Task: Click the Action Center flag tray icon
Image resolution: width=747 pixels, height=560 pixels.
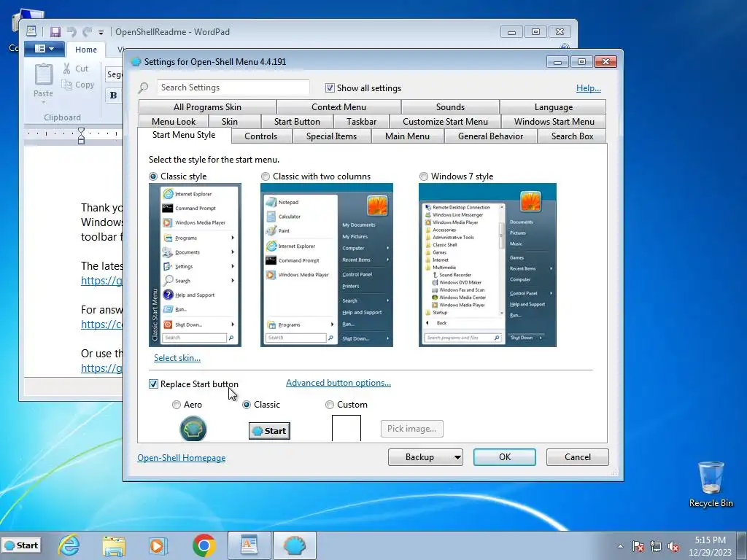Action: [638, 546]
